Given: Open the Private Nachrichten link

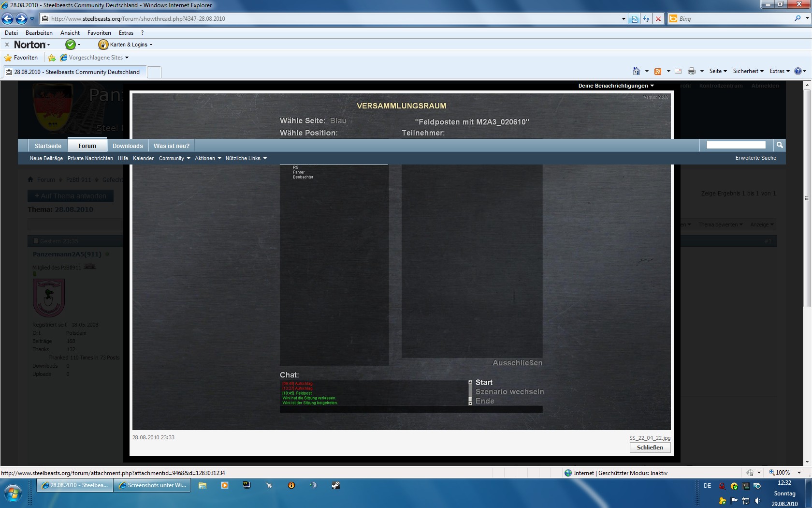Looking at the screenshot, I should point(90,158).
